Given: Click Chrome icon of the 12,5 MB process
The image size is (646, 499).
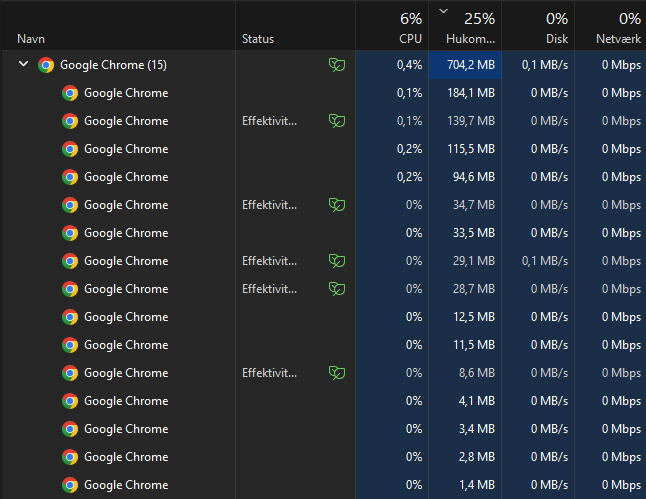Looking at the screenshot, I should tap(70, 317).
